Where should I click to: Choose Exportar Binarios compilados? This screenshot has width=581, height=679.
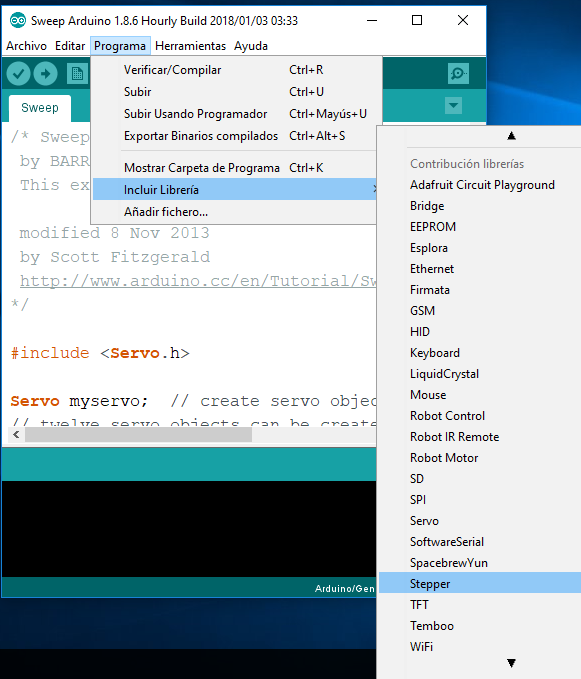[x=234, y=136]
